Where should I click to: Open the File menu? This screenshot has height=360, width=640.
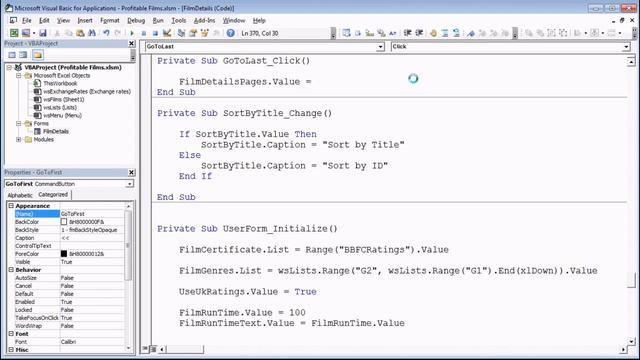pyautogui.click(x=27, y=20)
